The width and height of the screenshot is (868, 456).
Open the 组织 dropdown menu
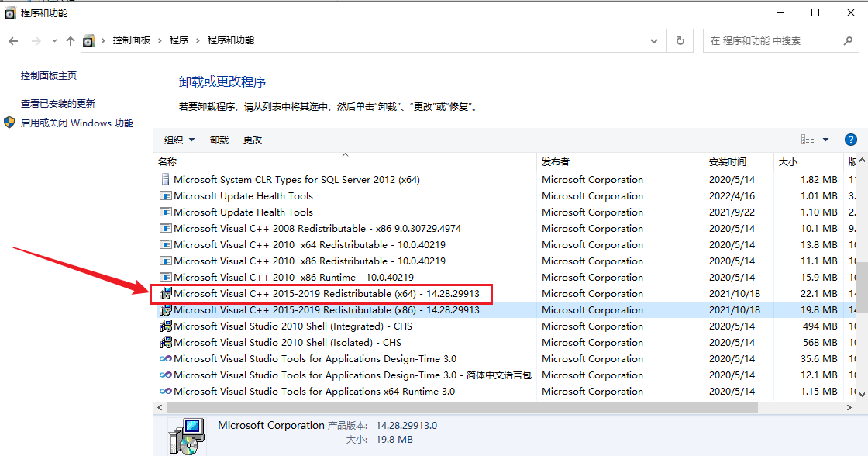(179, 140)
